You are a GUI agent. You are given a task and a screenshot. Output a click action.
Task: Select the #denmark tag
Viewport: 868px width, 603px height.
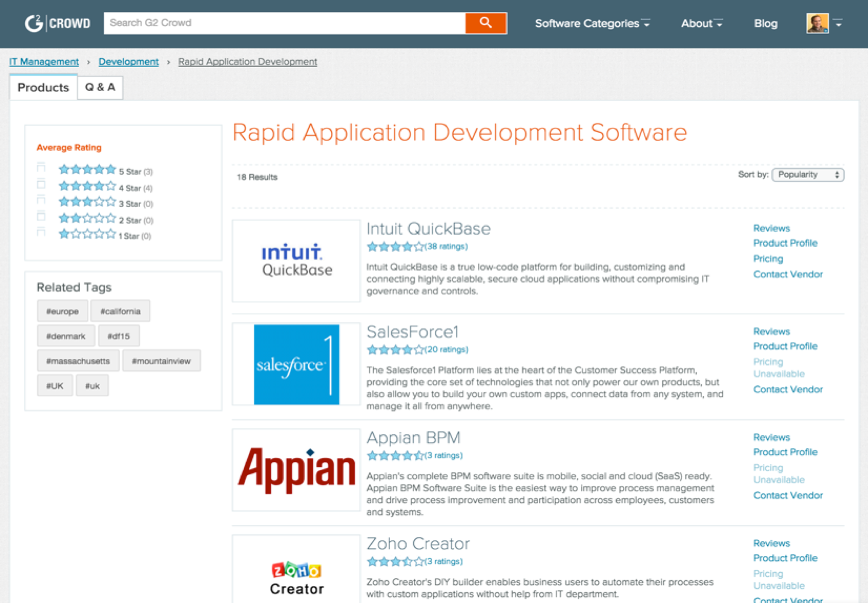click(66, 336)
